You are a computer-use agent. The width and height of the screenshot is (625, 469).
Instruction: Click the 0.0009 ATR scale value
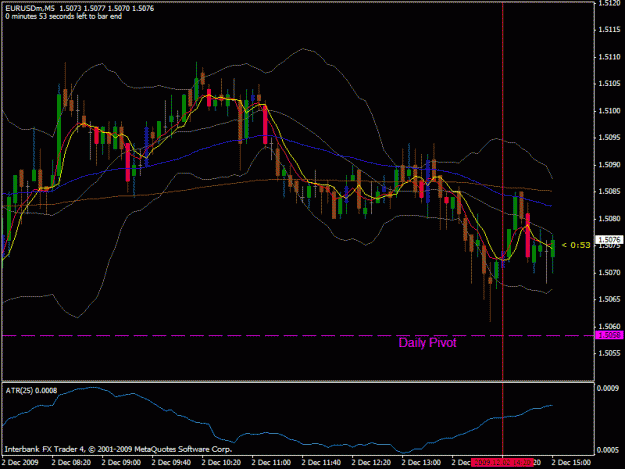tap(608, 389)
